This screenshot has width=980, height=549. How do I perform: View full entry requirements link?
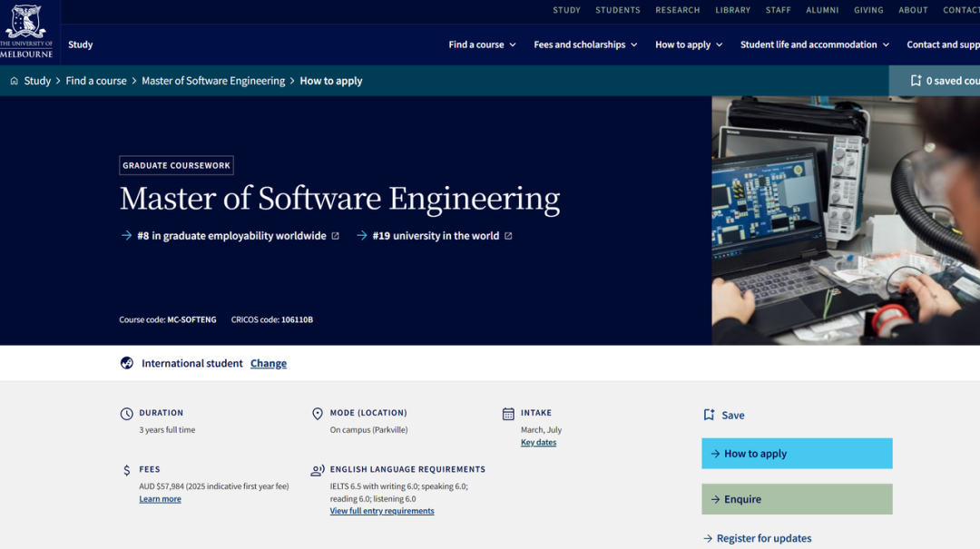382,511
